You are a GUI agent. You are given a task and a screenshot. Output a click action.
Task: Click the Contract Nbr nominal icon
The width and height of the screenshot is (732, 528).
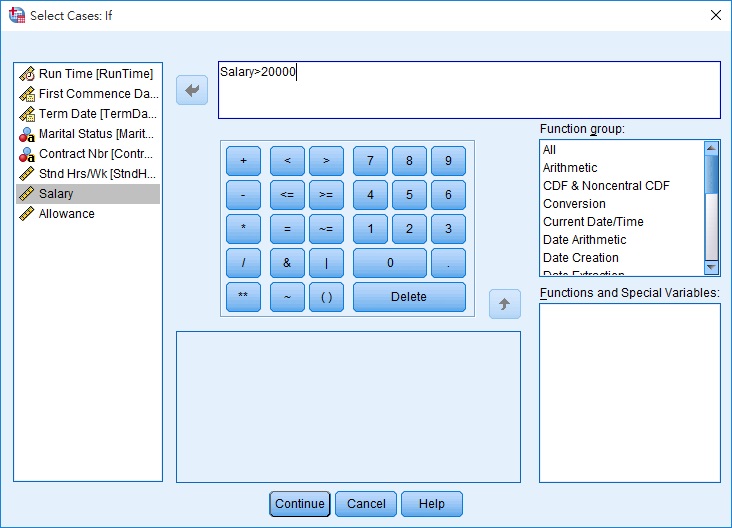tap(27, 155)
